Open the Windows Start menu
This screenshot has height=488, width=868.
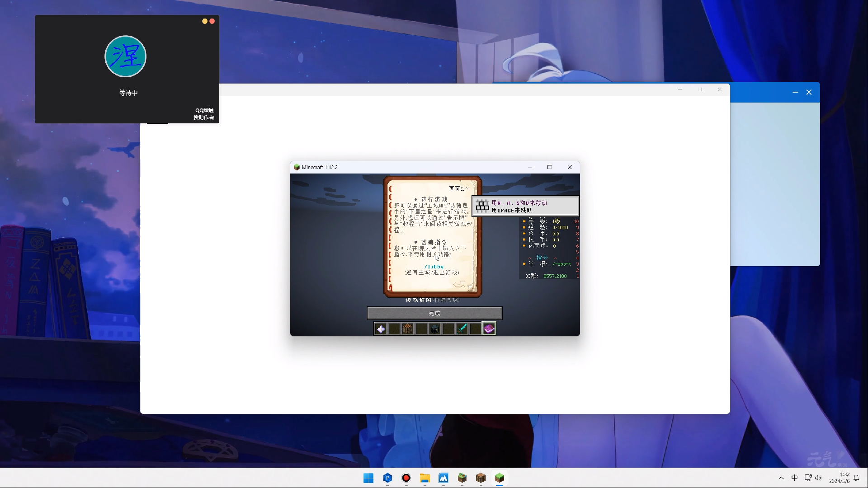[368, 478]
